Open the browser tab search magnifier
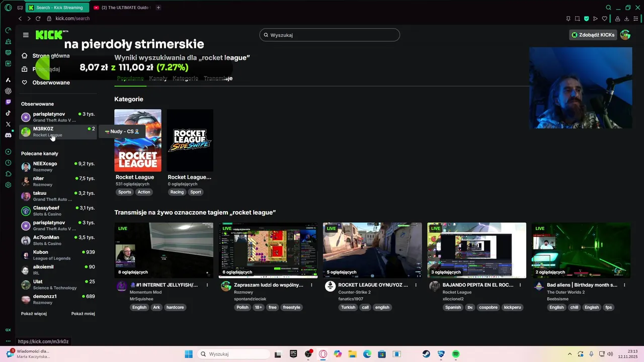This screenshot has width=644, height=362. 608,8
